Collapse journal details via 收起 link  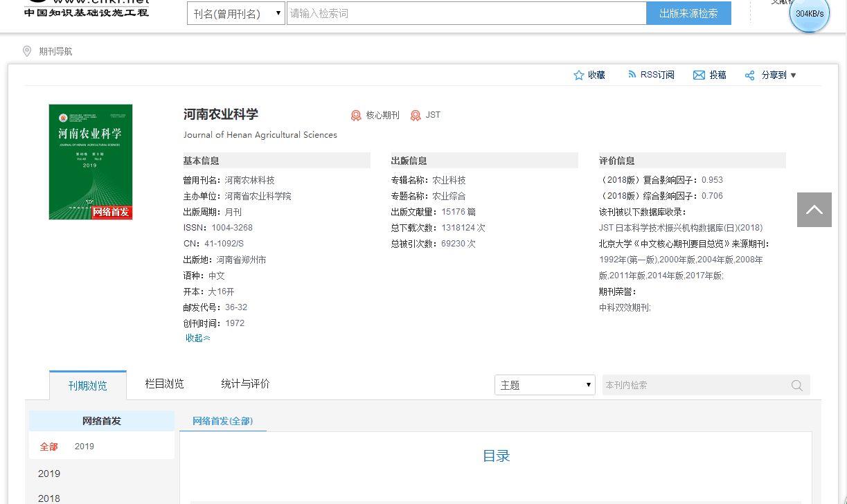click(197, 338)
